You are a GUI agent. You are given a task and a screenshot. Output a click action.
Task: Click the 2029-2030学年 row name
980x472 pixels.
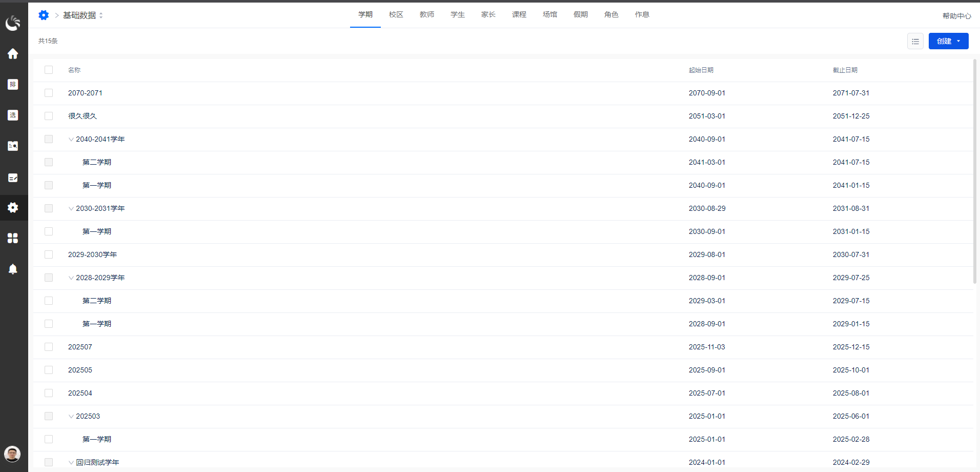[92, 254]
